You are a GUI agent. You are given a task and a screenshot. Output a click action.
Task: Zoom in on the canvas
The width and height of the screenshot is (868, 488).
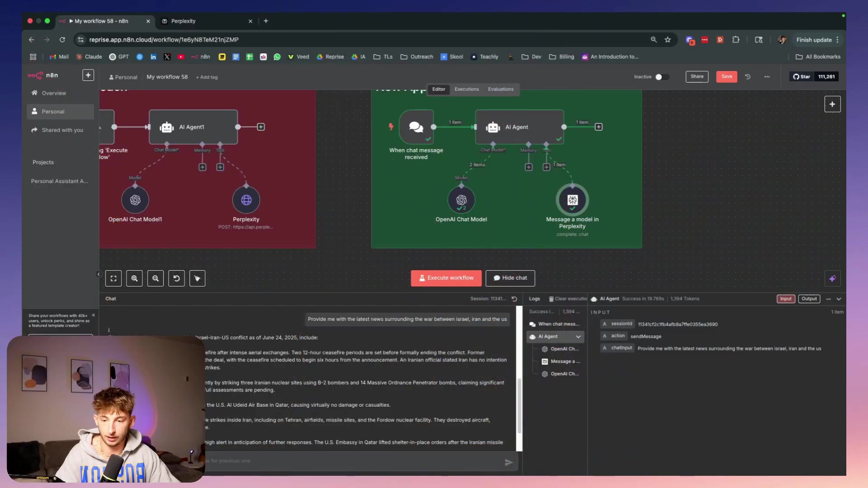point(134,278)
